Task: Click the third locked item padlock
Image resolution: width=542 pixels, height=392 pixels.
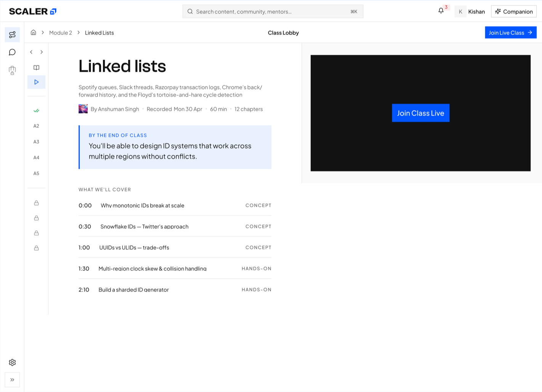Action: tap(36, 233)
